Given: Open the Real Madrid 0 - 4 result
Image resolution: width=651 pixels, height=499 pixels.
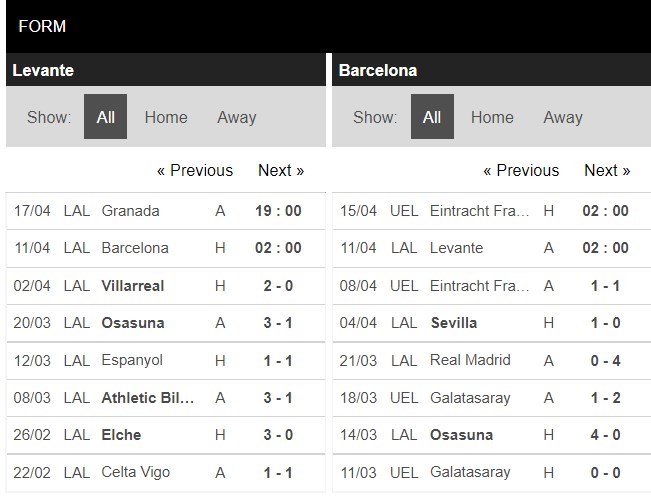Looking at the screenshot, I should tap(492, 360).
